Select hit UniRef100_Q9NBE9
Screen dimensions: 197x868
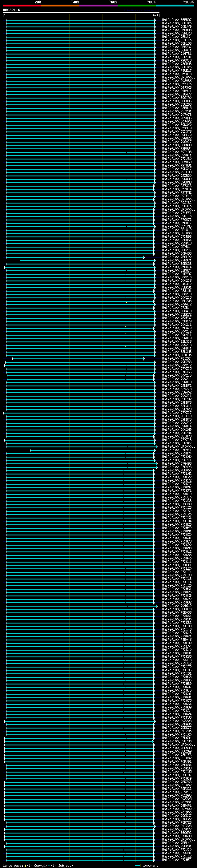(177, 338)
